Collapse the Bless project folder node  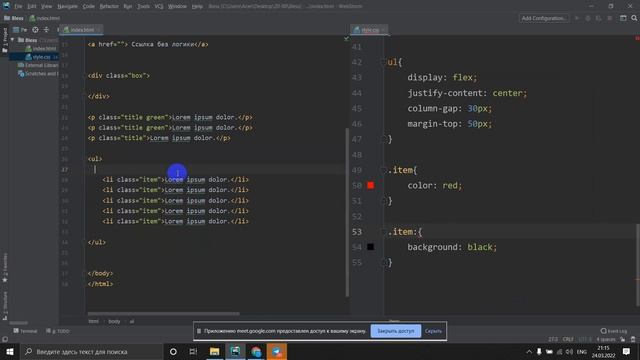click(13, 40)
